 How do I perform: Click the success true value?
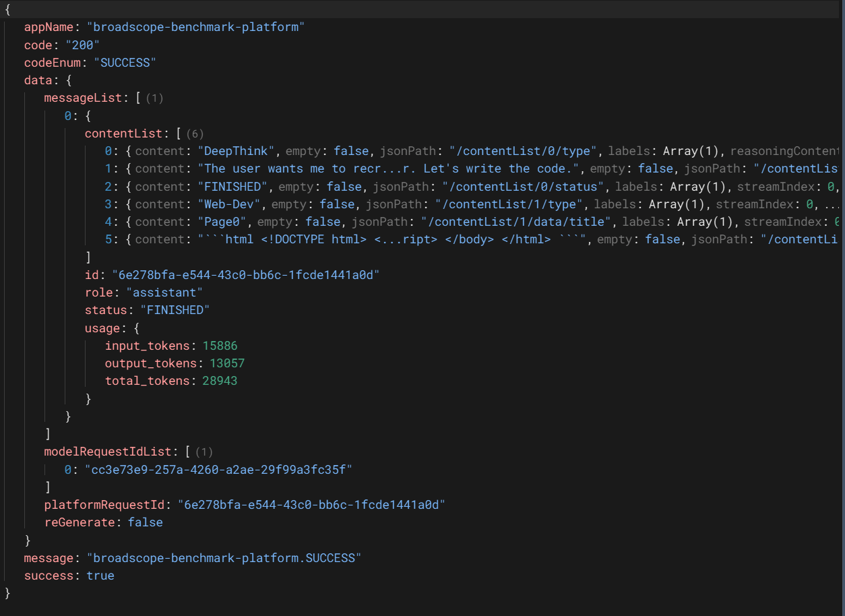coord(100,576)
